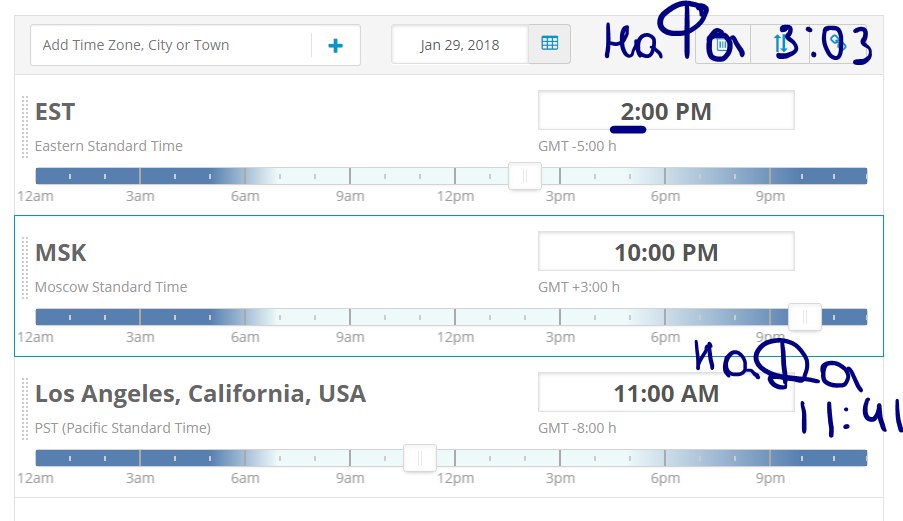Click the EST time slider handle

[x=525, y=177]
